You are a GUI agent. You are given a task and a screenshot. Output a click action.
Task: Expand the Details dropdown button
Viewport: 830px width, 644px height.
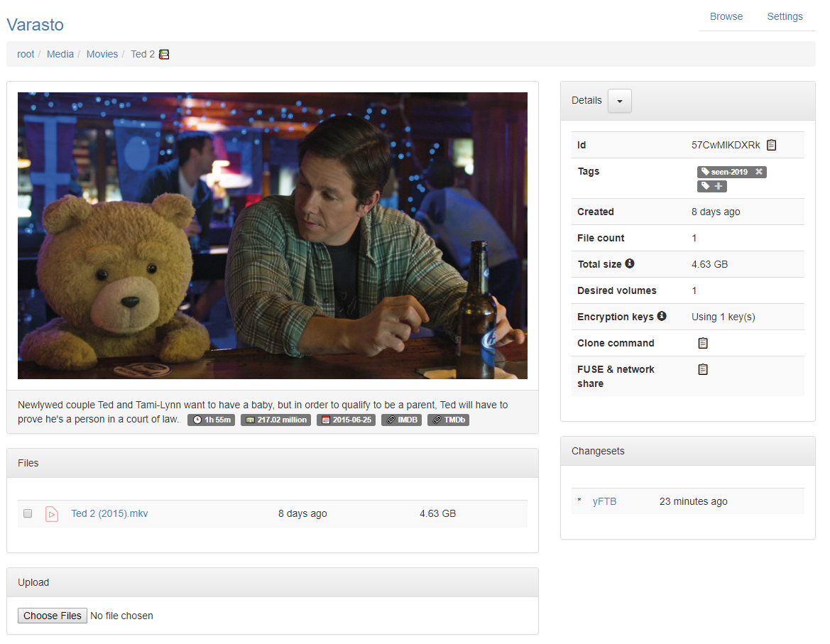click(620, 101)
